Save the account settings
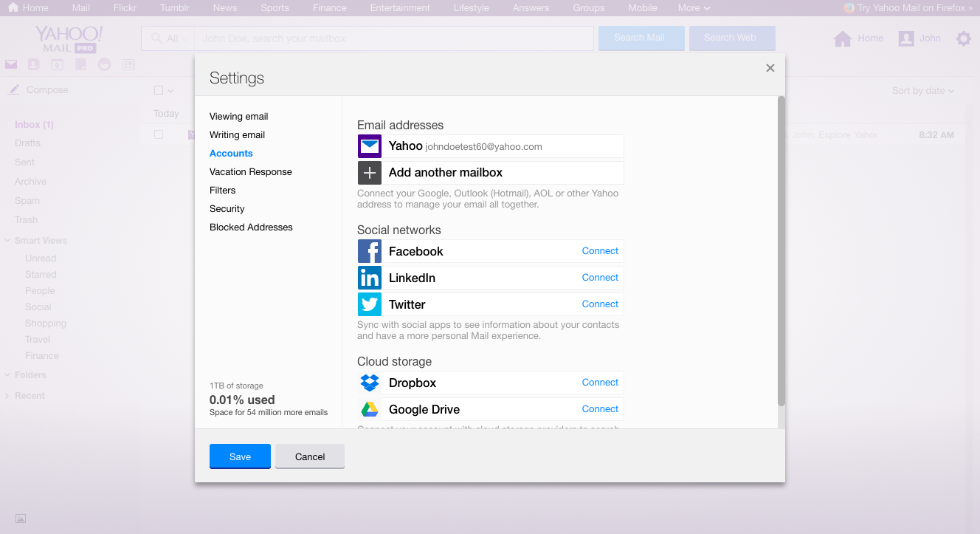The width and height of the screenshot is (980, 534). tap(240, 456)
